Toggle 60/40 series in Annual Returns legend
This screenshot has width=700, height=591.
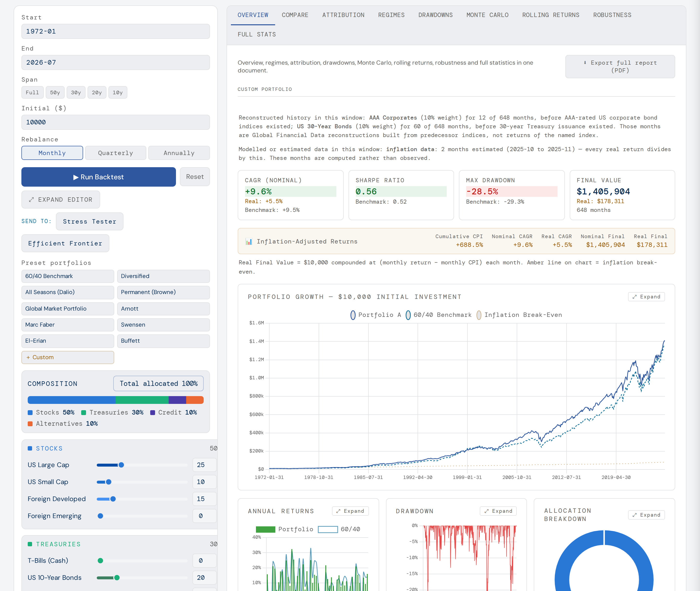tap(328, 529)
